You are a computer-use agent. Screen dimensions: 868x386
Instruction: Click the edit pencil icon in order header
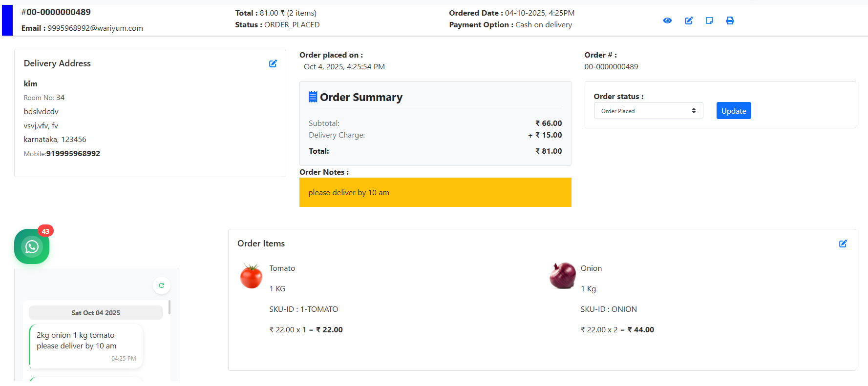tap(689, 20)
